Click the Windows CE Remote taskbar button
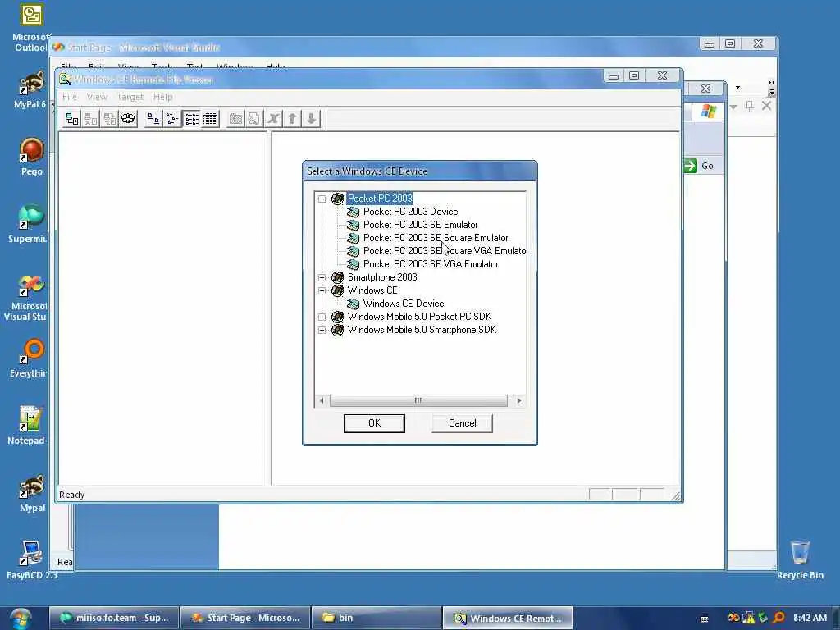This screenshot has width=840, height=630. tap(508, 618)
